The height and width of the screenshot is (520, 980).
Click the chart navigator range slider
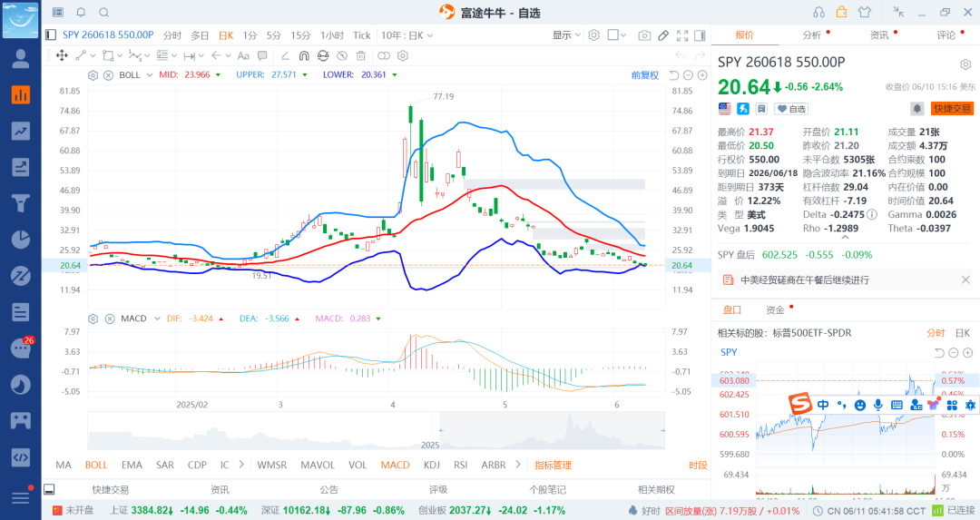[x=552, y=431]
